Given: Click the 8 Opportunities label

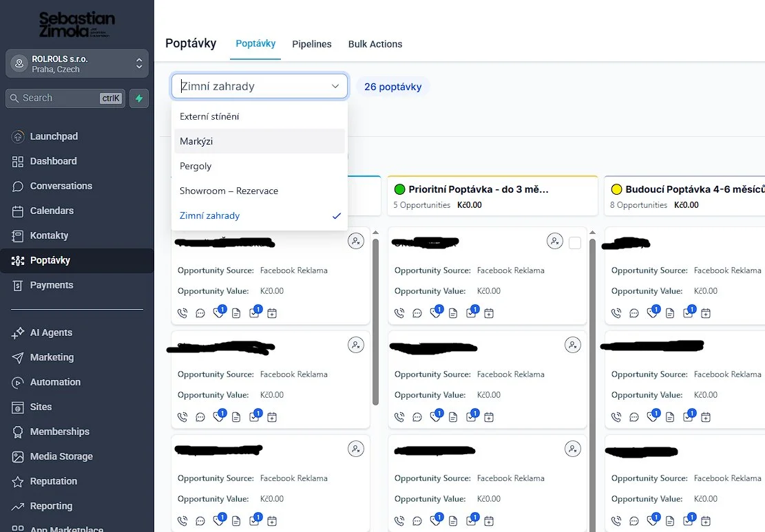Looking at the screenshot, I should pyautogui.click(x=638, y=205).
